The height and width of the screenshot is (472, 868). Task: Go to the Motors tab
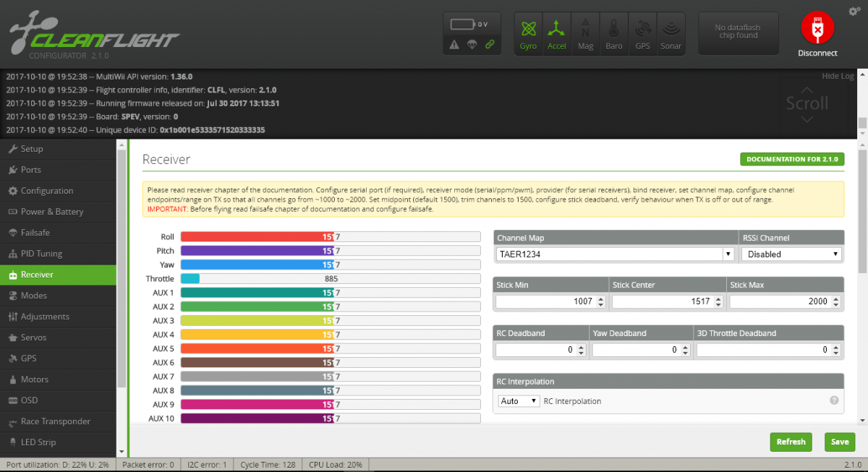(x=35, y=379)
